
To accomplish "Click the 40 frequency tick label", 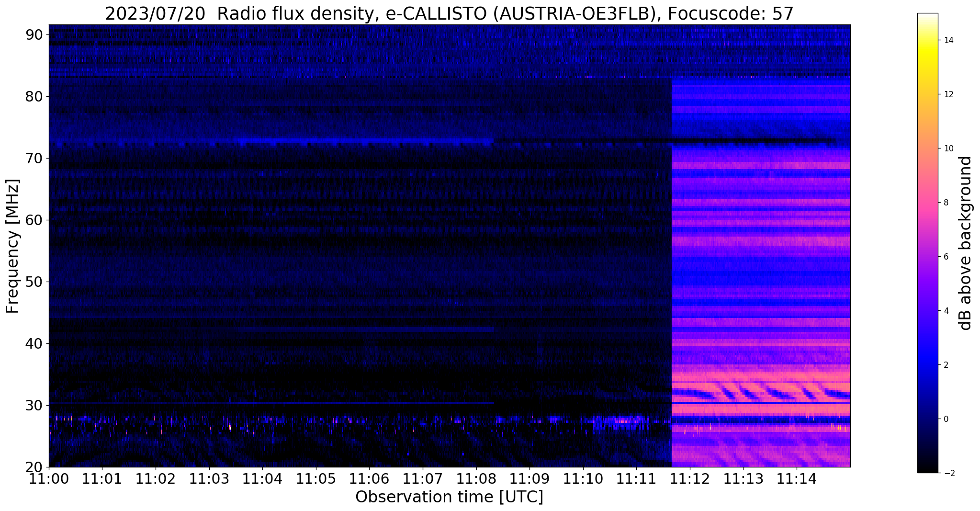I will pyautogui.click(x=34, y=343).
